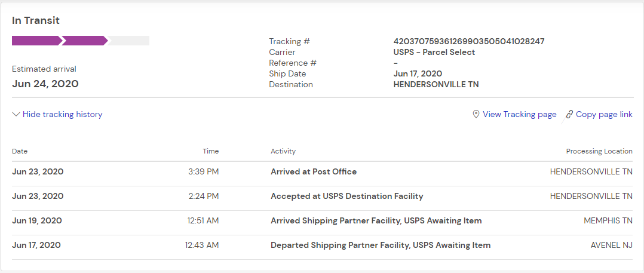Viewport: 644px width, 273px height.
Task: Collapse tracking history using the chevron arrow
Action: pyautogui.click(x=16, y=114)
